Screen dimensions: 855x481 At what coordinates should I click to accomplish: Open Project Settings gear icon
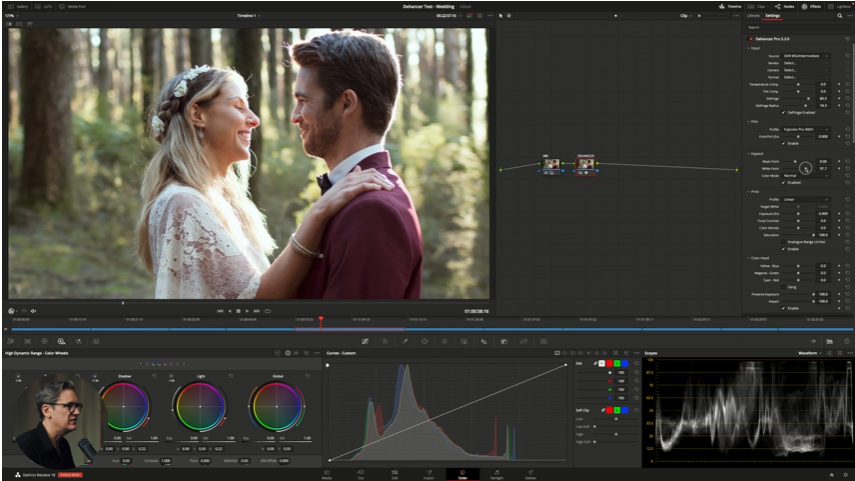pyautogui.click(x=843, y=473)
